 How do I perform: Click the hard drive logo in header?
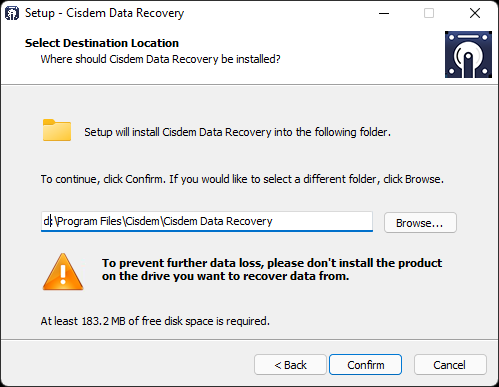click(x=468, y=54)
